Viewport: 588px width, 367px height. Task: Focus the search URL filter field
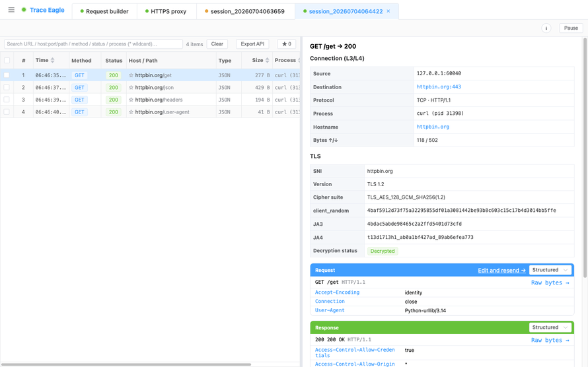pyautogui.click(x=93, y=44)
